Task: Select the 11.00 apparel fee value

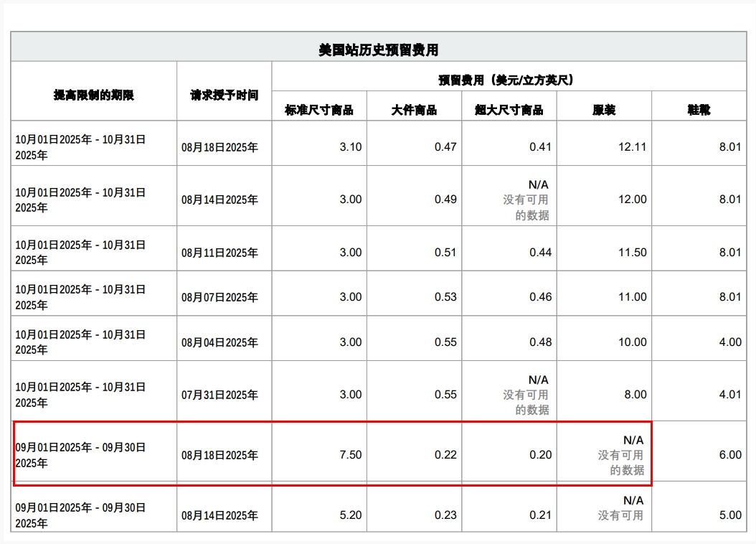Action: tap(633, 297)
